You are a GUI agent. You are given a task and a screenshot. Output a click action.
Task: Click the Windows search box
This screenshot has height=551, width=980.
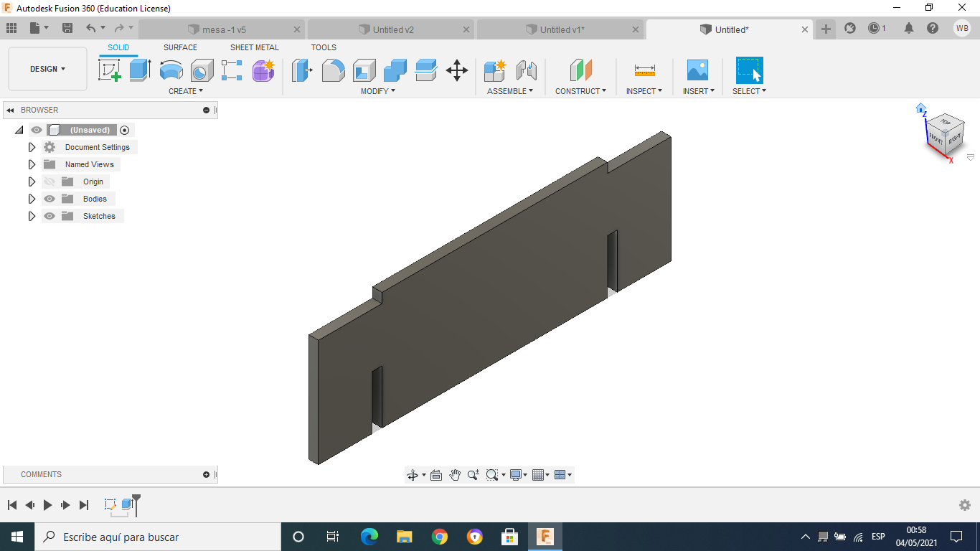point(157,537)
